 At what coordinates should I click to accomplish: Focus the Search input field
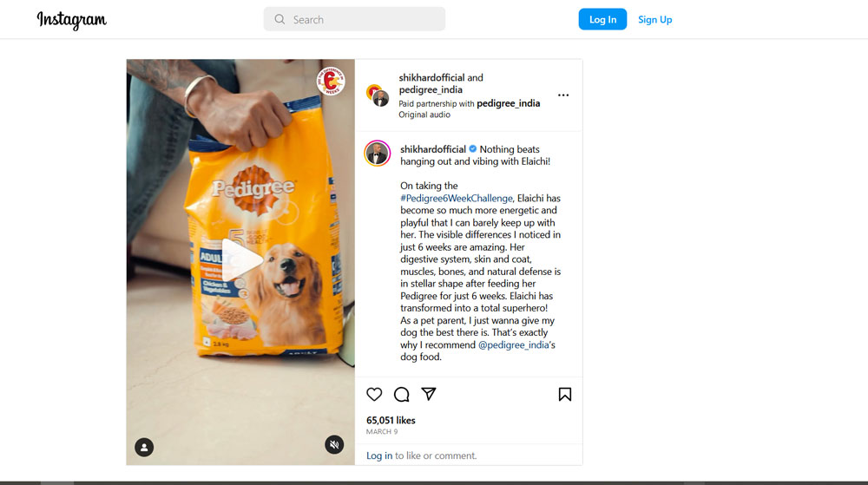354,19
